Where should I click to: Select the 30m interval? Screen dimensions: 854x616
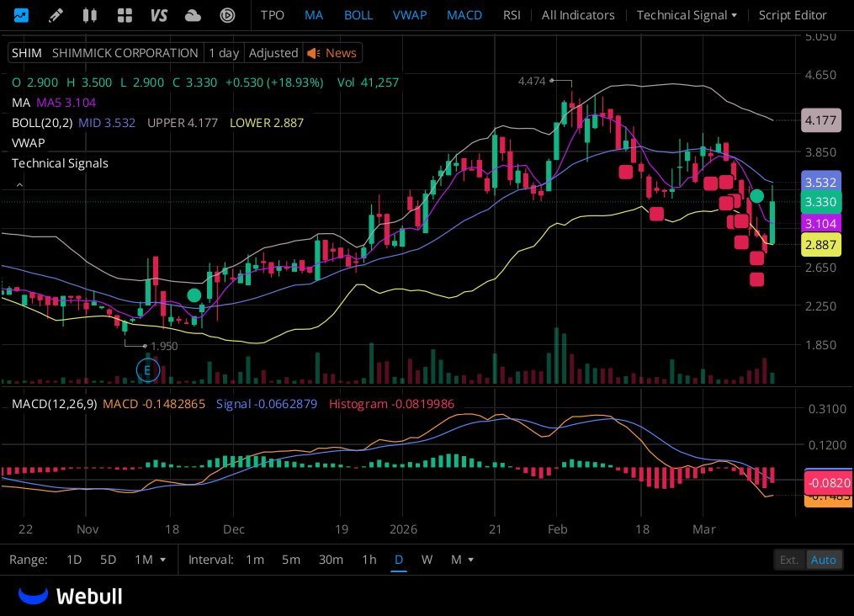click(331, 560)
